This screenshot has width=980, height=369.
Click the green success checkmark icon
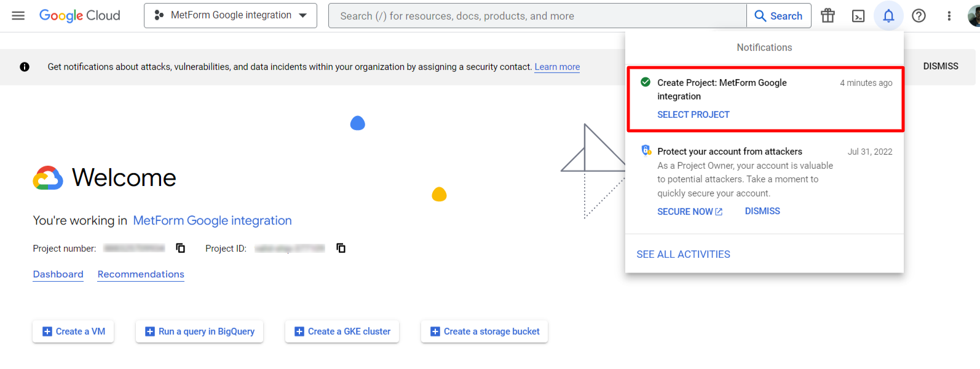point(646,82)
